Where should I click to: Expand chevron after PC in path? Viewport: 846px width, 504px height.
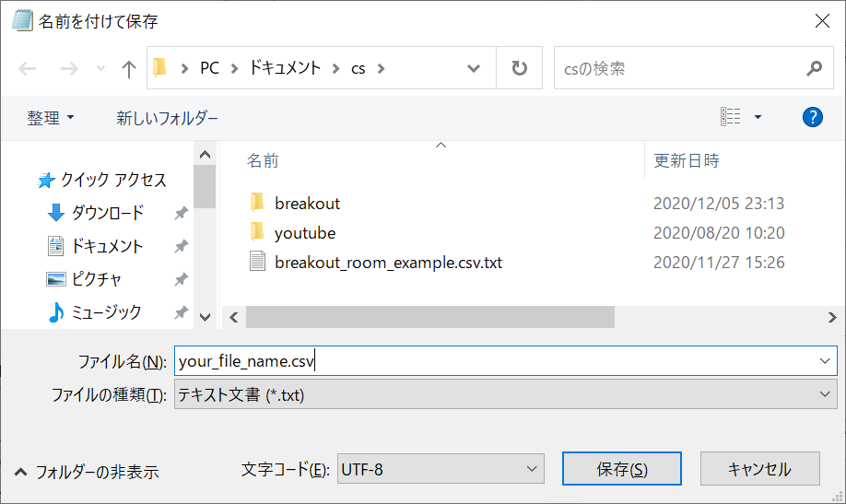coord(234,68)
